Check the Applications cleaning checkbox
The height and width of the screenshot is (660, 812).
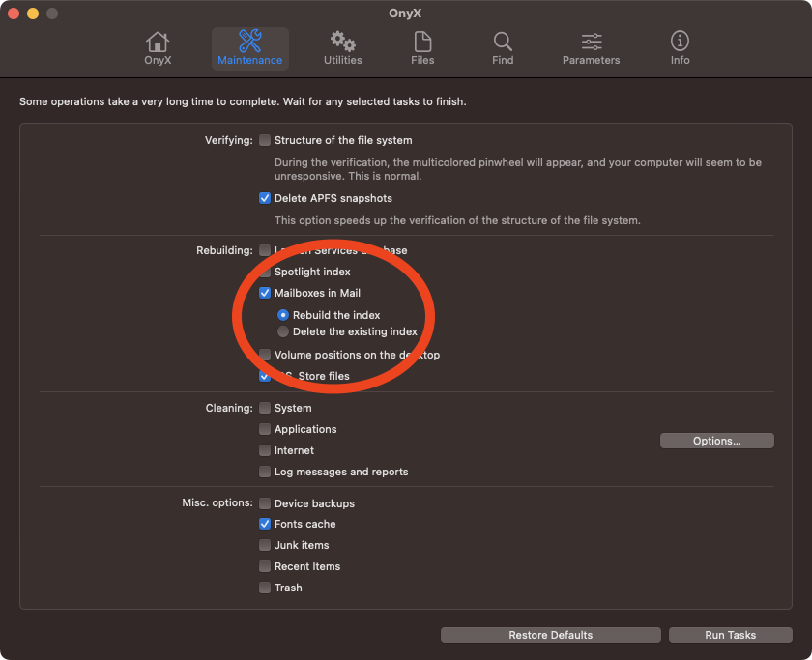click(x=265, y=429)
